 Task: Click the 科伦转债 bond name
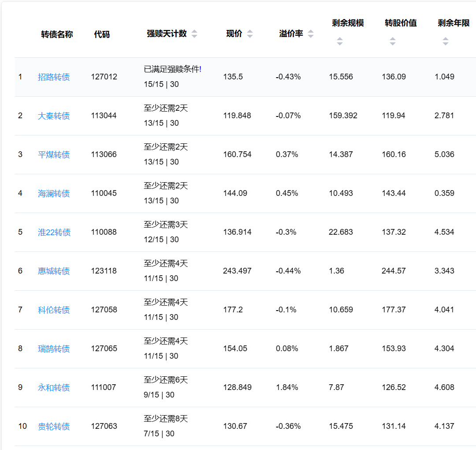54,310
